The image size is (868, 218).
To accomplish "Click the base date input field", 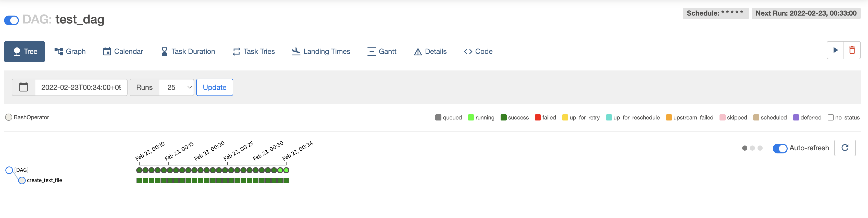I will click(x=81, y=87).
